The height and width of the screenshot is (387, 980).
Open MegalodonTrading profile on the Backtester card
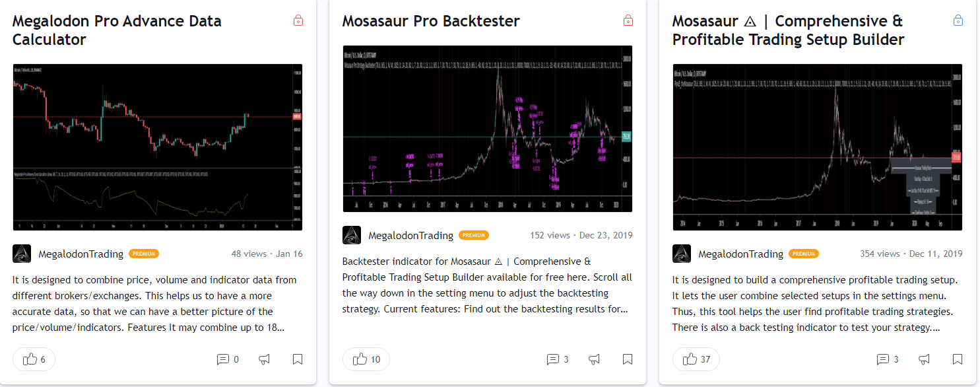coord(410,235)
